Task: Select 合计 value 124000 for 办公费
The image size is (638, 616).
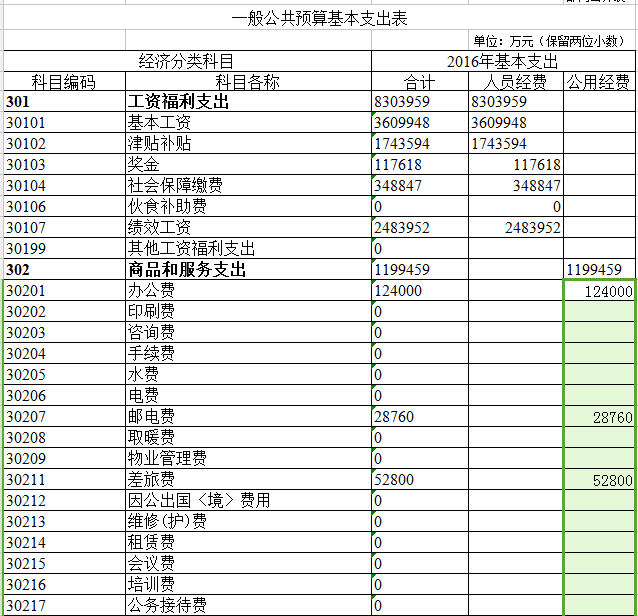Action: [420, 291]
